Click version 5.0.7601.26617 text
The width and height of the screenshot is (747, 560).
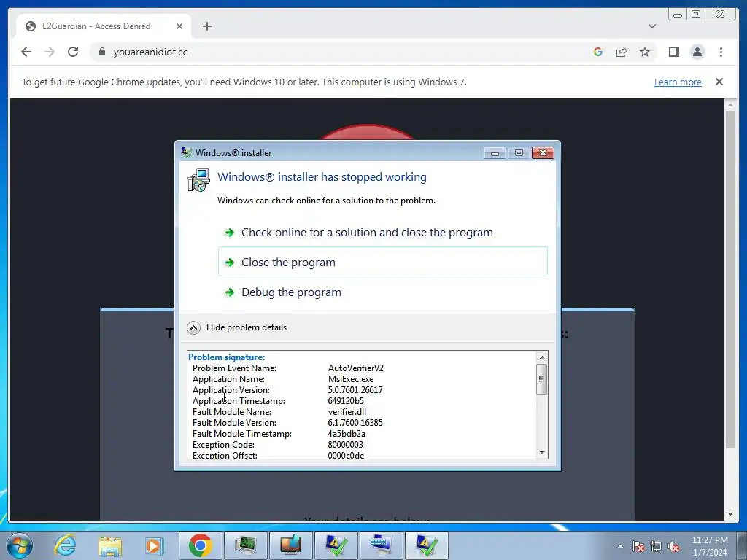[355, 390]
